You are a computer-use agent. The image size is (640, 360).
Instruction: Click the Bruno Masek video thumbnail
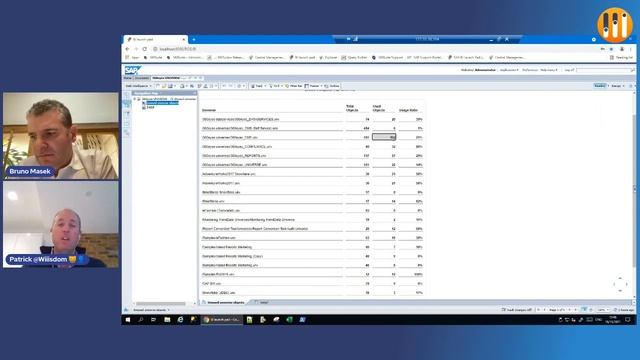tap(61, 136)
